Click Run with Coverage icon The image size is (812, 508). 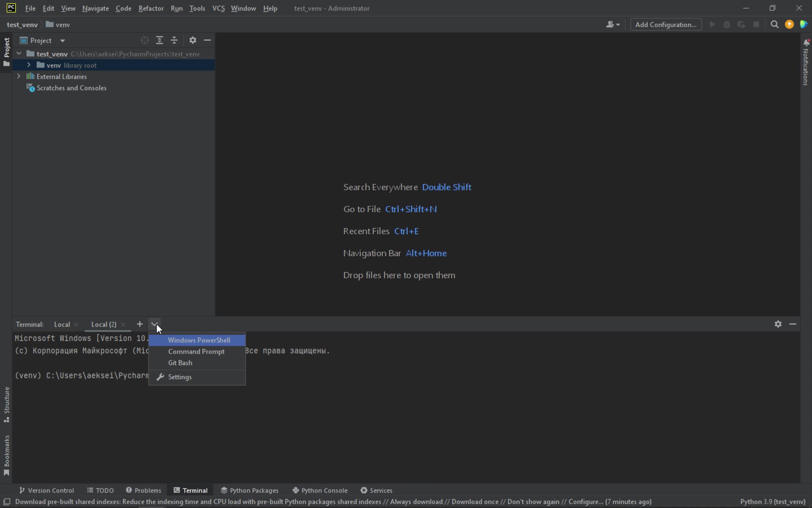(742, 25)
